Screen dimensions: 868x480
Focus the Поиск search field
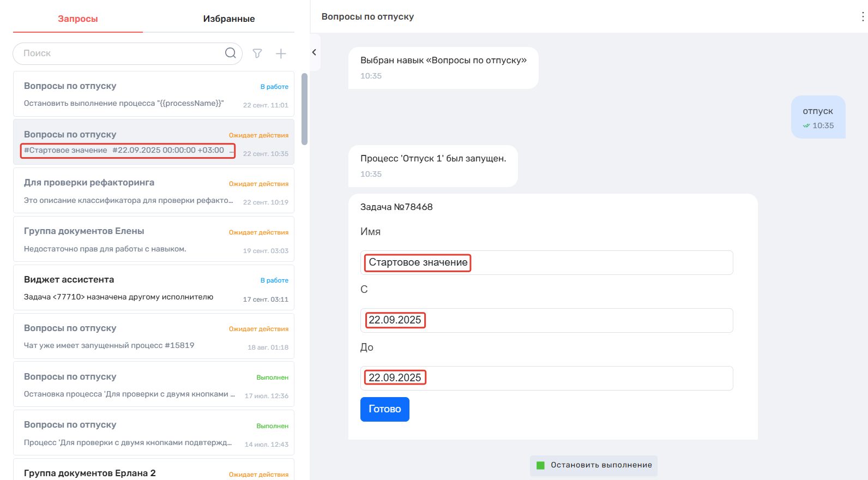[x=120, y=53]
